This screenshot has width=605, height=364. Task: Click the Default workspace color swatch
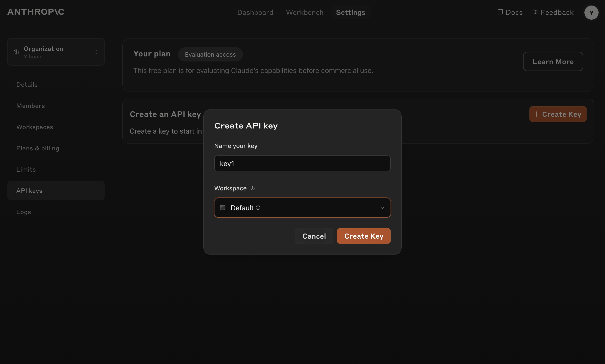point(223,208)
